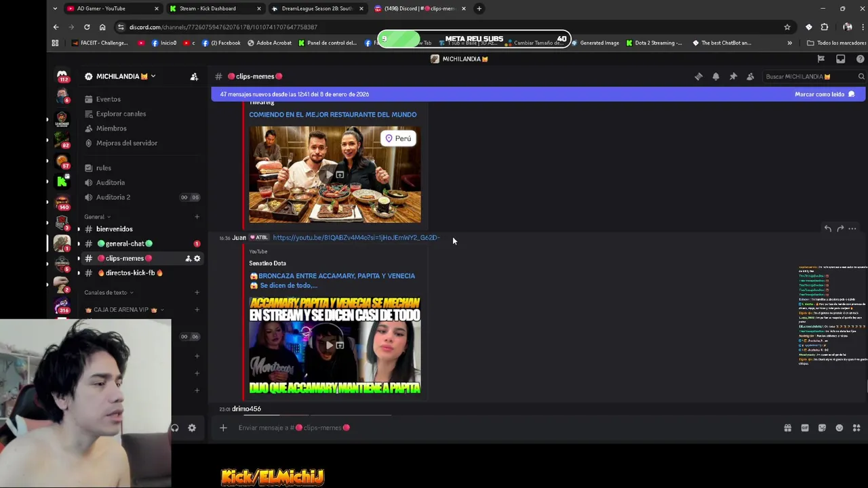Open BRONCAZA ENTRE ACCAMARY video title link

[332, 281]
